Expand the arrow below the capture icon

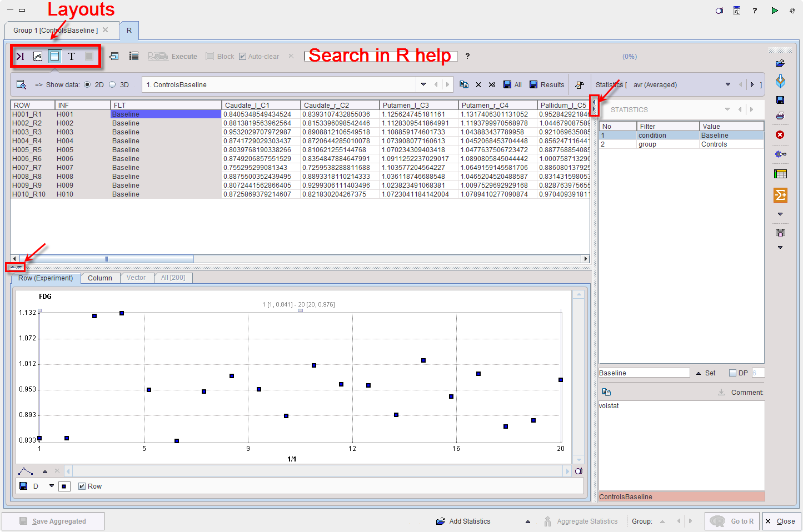coord(780,247)
